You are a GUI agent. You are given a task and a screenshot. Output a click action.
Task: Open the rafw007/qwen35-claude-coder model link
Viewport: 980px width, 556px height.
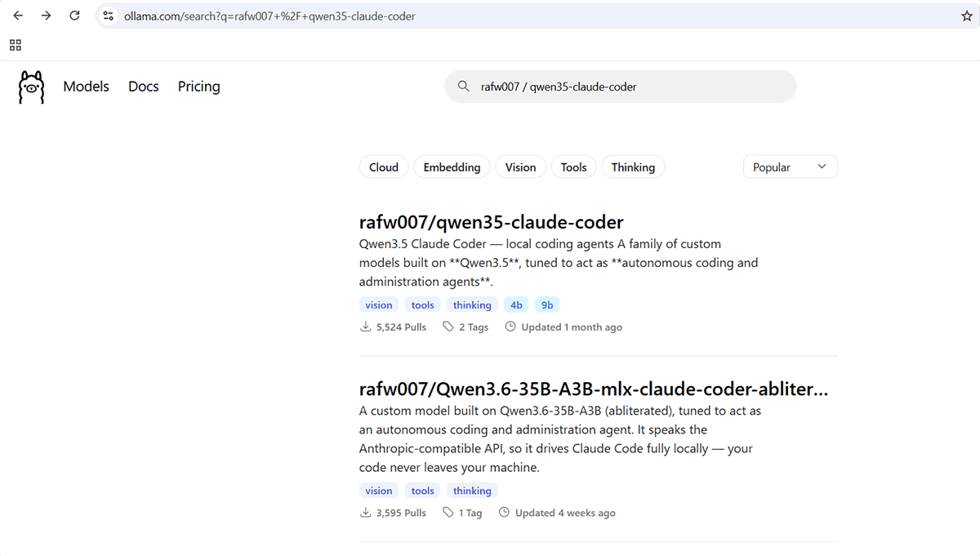(x=491, y=222)
